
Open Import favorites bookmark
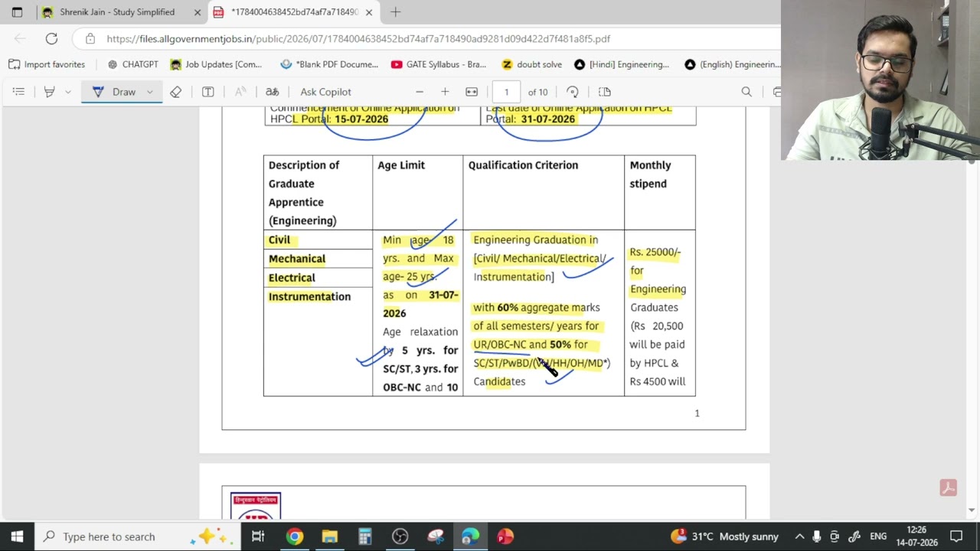[x=47, y=64]
